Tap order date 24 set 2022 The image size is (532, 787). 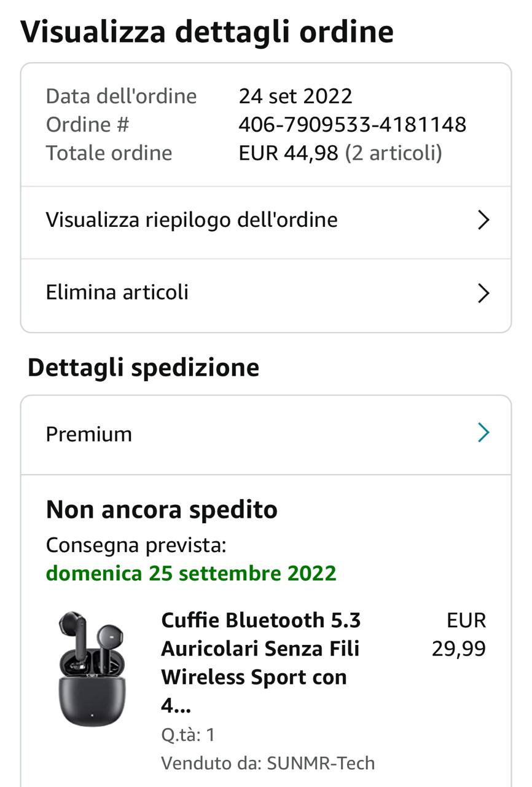pyautogui.click(x=295, y=97)
